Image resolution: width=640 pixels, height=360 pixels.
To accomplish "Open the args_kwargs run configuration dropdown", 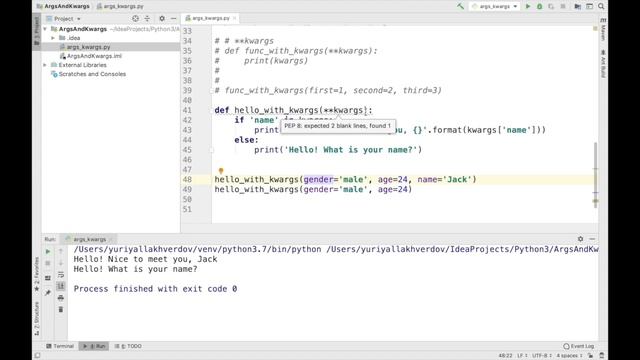I will coord(494,7).
